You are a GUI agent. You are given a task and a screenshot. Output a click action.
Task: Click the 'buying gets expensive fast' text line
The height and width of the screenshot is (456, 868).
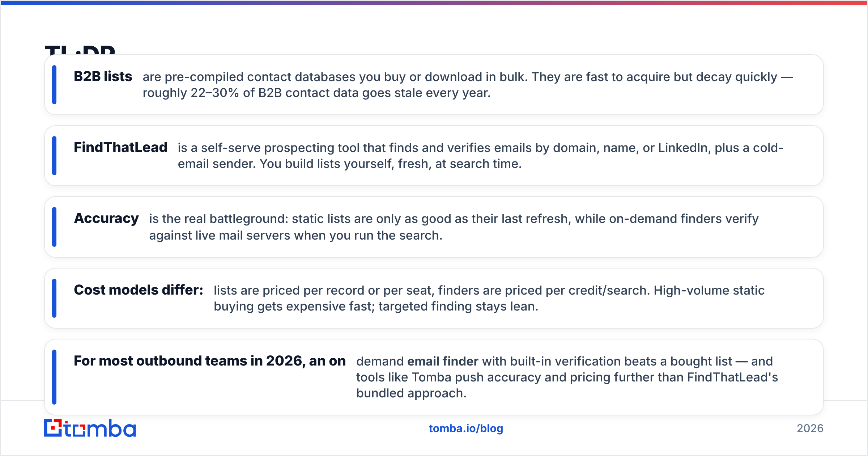coord(376,307)
